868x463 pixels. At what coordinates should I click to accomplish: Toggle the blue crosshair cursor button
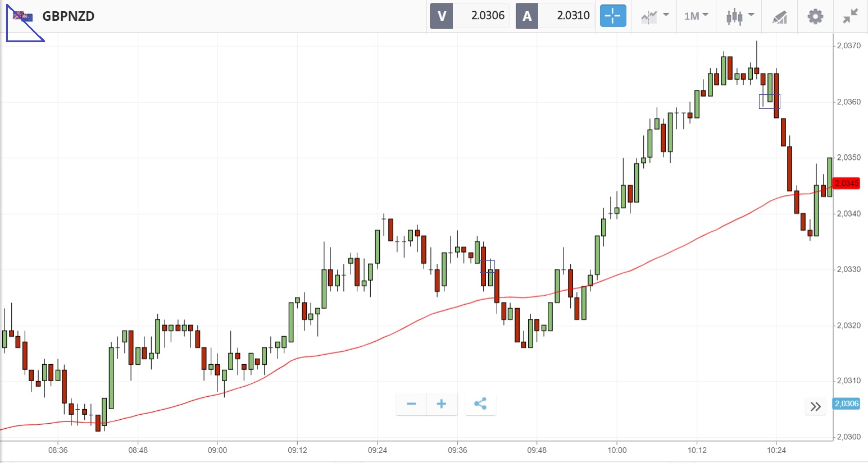[612, 16]
